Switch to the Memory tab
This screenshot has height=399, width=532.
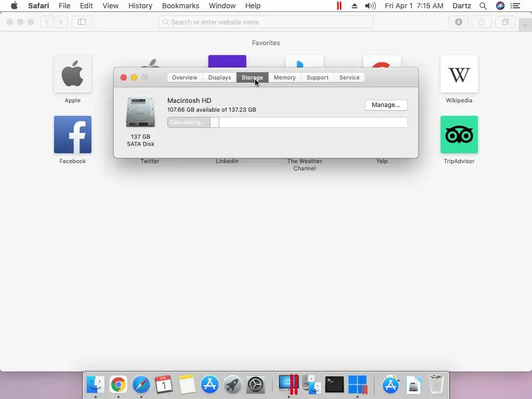pos(285,77)
